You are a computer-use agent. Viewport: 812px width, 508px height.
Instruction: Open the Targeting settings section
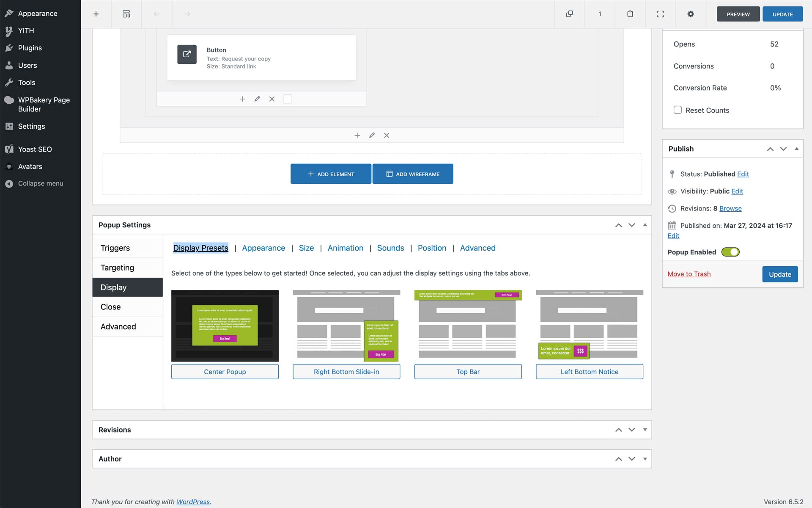[x=117, y=268]
